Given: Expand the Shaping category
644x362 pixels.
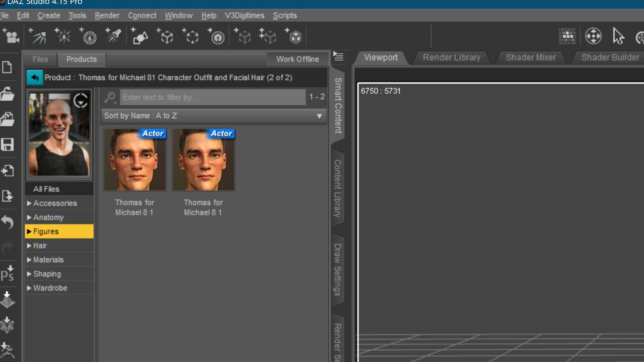Looking at the screenshot, I should click(29, 274).
